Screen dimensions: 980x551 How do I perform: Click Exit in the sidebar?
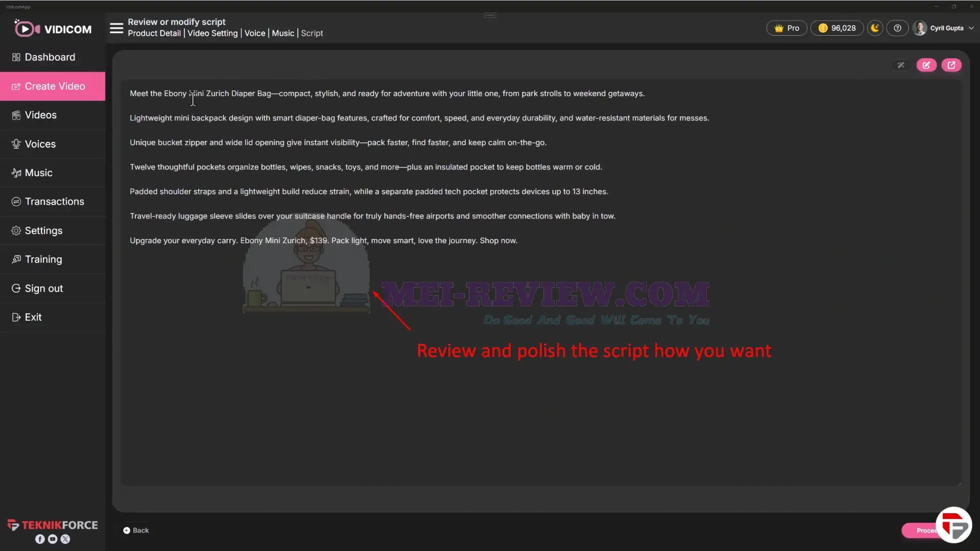pos(53,317)
